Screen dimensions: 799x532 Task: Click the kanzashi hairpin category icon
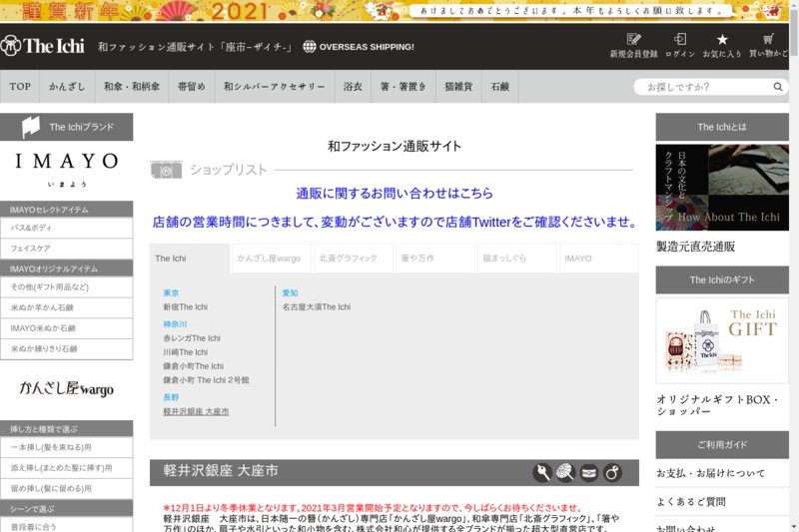(542, 472)
